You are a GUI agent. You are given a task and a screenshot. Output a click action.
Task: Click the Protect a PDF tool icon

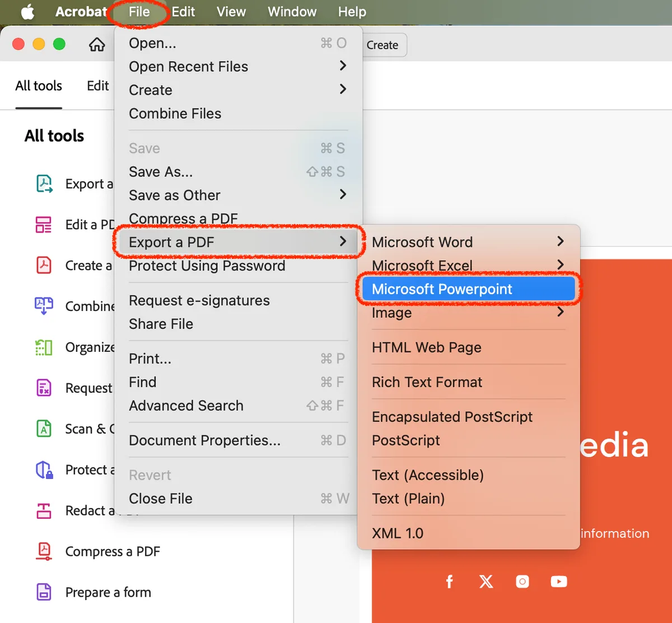tap(44, 469)
